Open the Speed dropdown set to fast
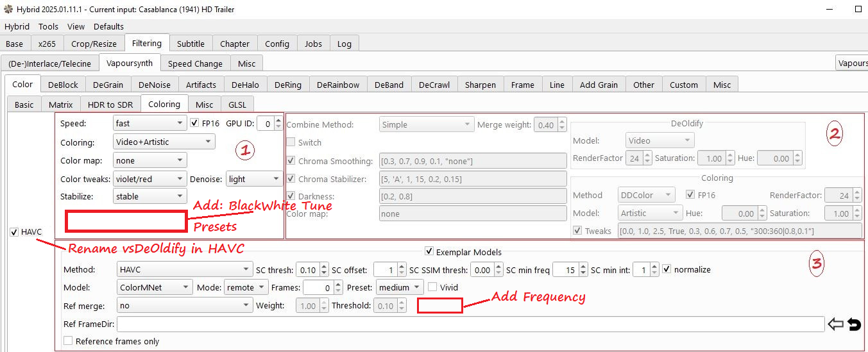The width and height of the screenshot is (868, 352). point(149,122)
